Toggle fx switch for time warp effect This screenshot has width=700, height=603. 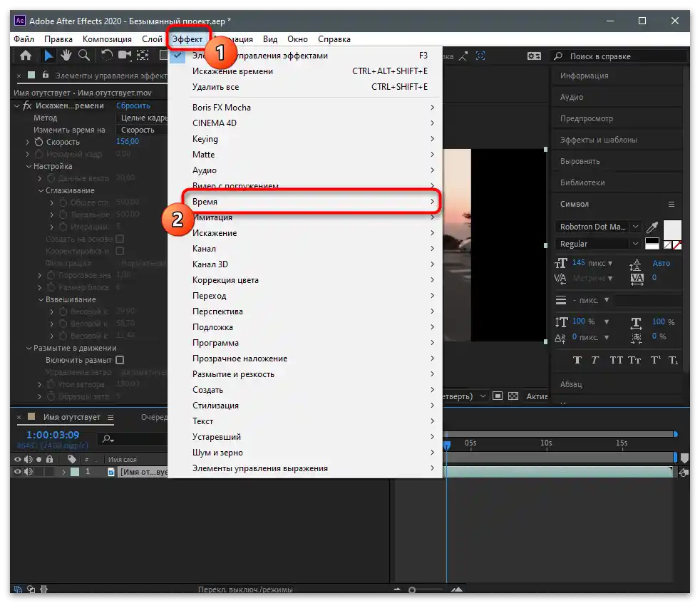27,105
